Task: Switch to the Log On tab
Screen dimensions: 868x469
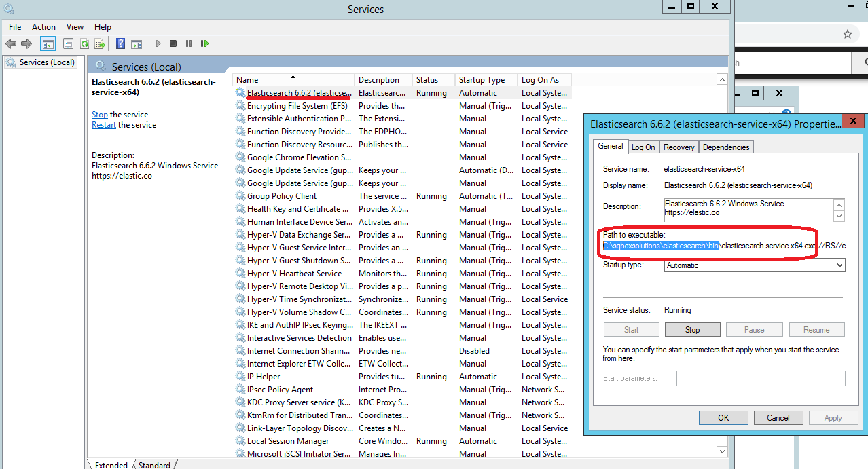Action: 643,147
